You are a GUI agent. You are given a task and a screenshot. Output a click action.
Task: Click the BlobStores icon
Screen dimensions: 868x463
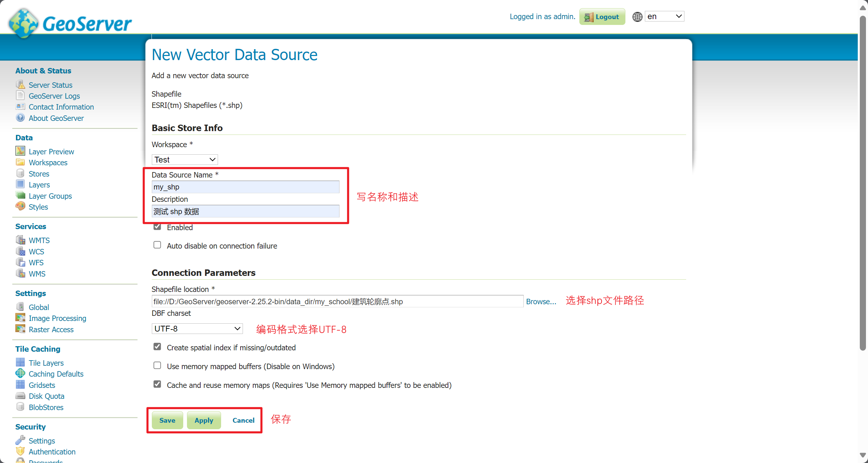coord(20,407)
